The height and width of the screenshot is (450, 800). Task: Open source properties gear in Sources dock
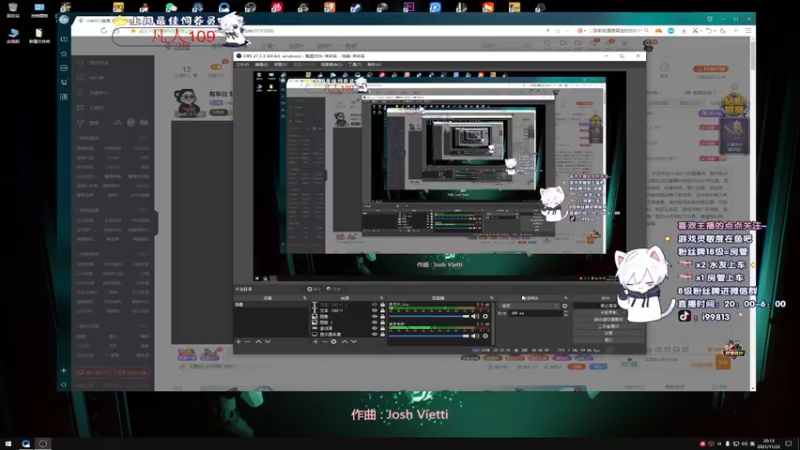334,341
